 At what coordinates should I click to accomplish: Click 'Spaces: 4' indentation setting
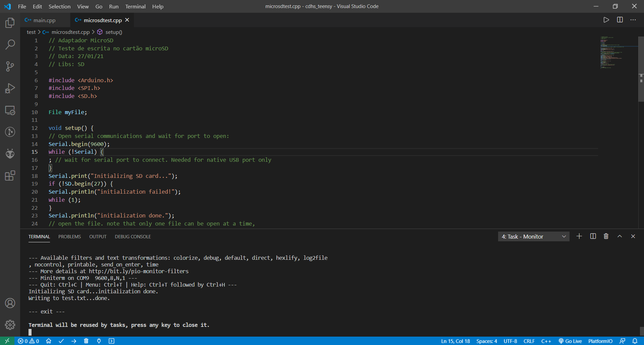pos(487,341)
